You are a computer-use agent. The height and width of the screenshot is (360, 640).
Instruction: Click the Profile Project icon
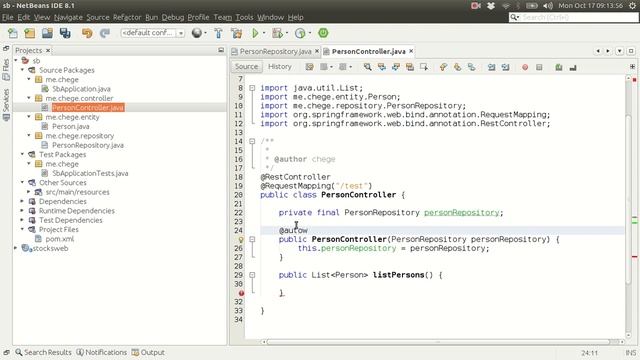pyautogui.click(x=300, y=33)
